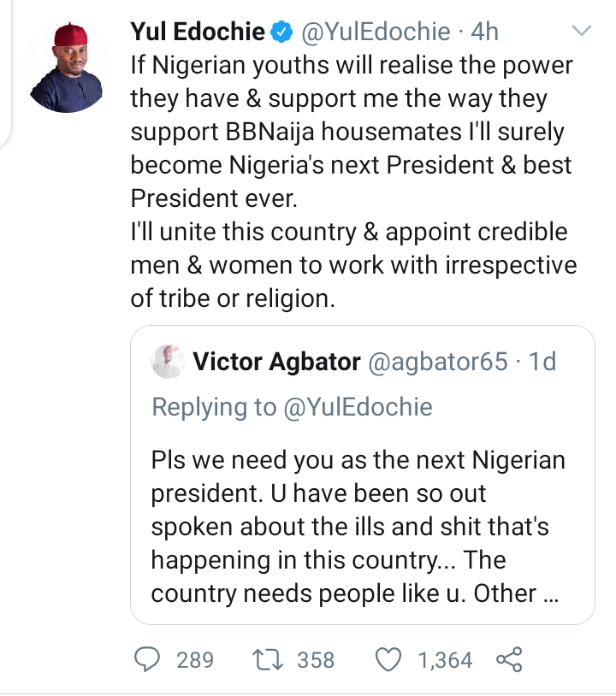Viewport: 616px width, 696px height.
Task: Click the reply comment bubble icon
Action: coord(149,659)
